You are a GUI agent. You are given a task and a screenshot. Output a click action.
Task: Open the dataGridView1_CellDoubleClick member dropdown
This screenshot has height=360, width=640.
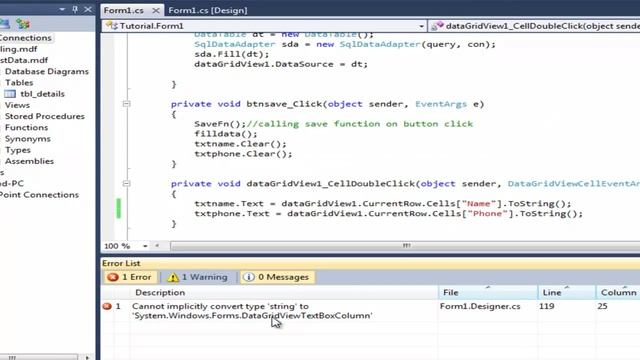pyautogui.click(x=534, y=26)
